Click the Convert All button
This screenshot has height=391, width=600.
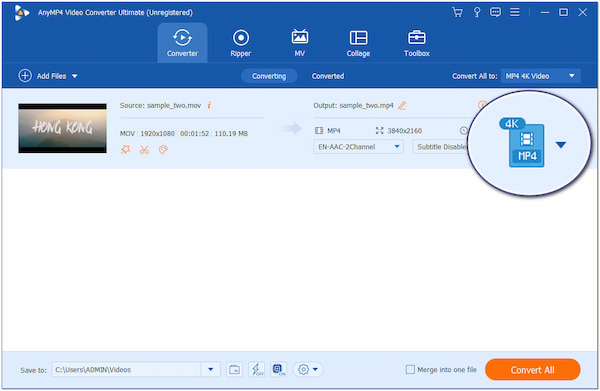532,370
